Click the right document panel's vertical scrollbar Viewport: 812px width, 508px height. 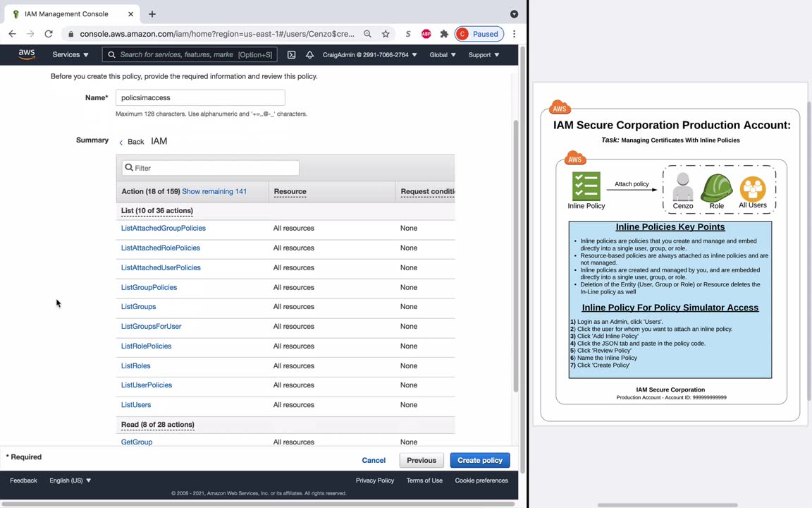pos(809,251)
